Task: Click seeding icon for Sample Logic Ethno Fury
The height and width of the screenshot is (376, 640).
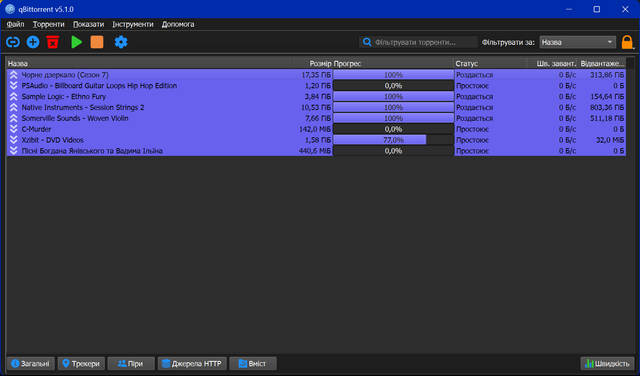Action: (13, 97)
